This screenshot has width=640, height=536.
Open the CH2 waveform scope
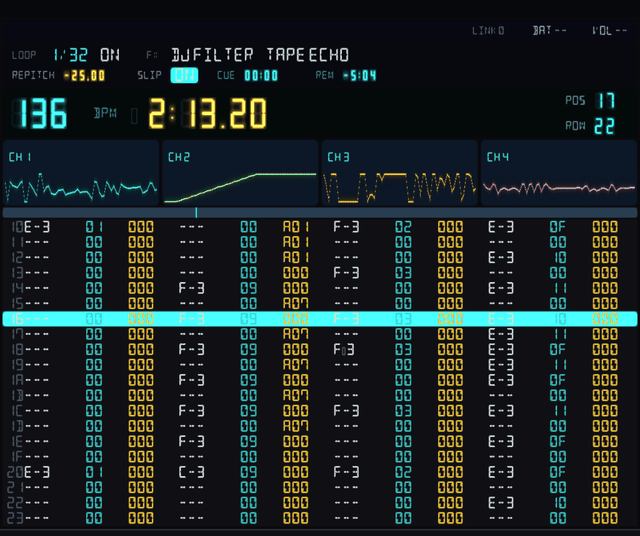tap(240, 173)
